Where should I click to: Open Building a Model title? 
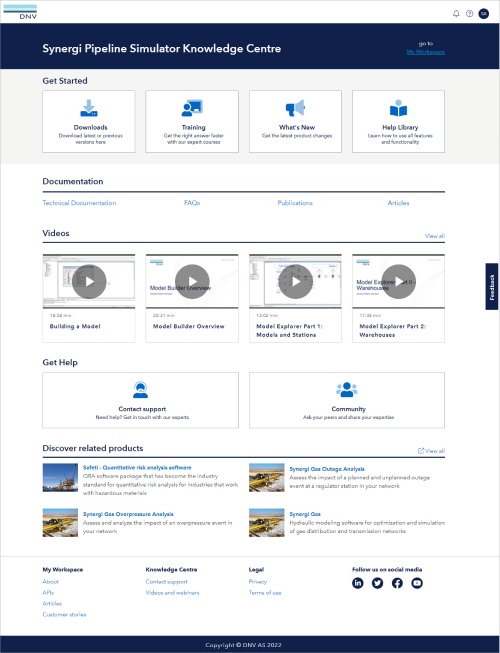(x=75, y=326)
